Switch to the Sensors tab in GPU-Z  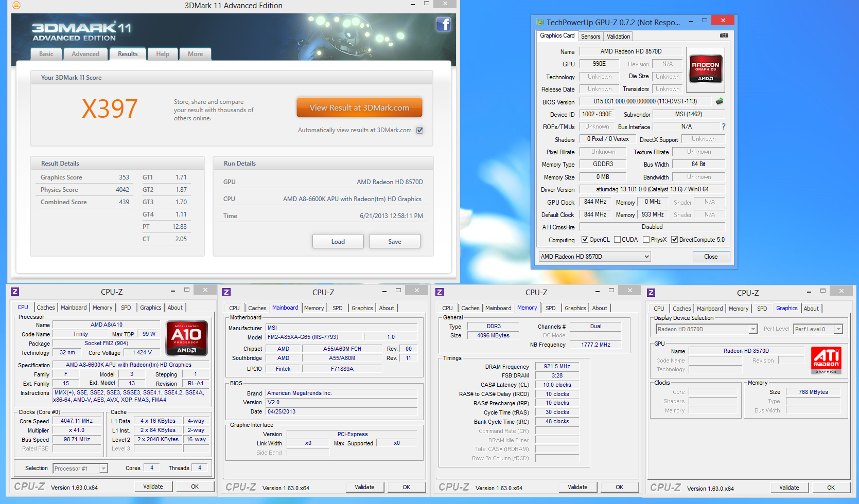(590, 37)
